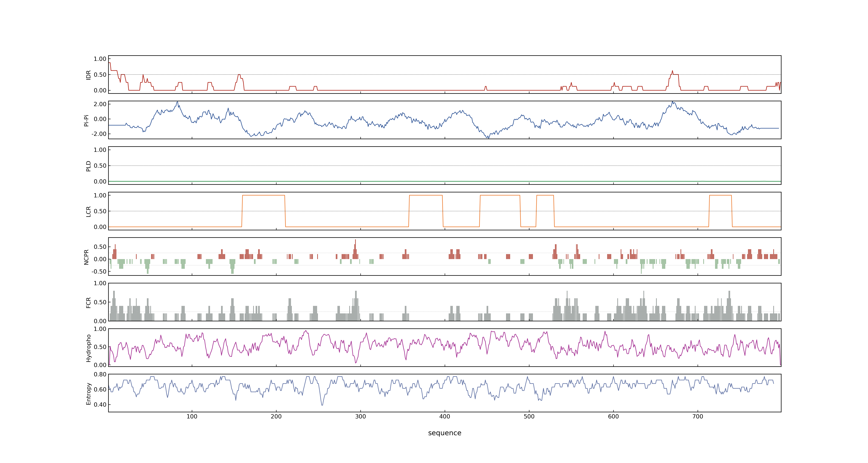
Task: Click the "Entropy" y-axis label
Action: click(x=89, y=394)
